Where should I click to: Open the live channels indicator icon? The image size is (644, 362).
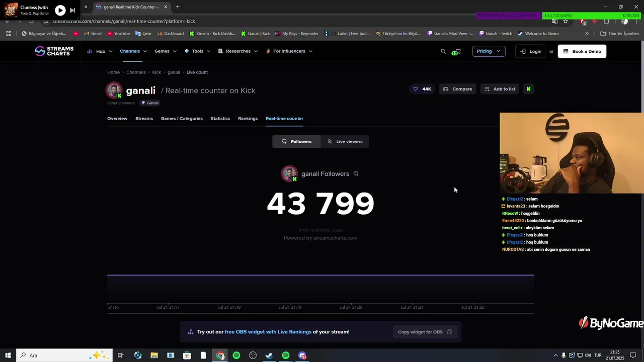coord(456,51)
